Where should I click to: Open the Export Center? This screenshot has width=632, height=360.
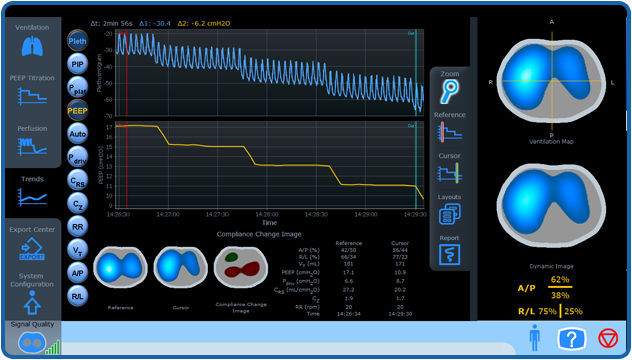point(32,249)
